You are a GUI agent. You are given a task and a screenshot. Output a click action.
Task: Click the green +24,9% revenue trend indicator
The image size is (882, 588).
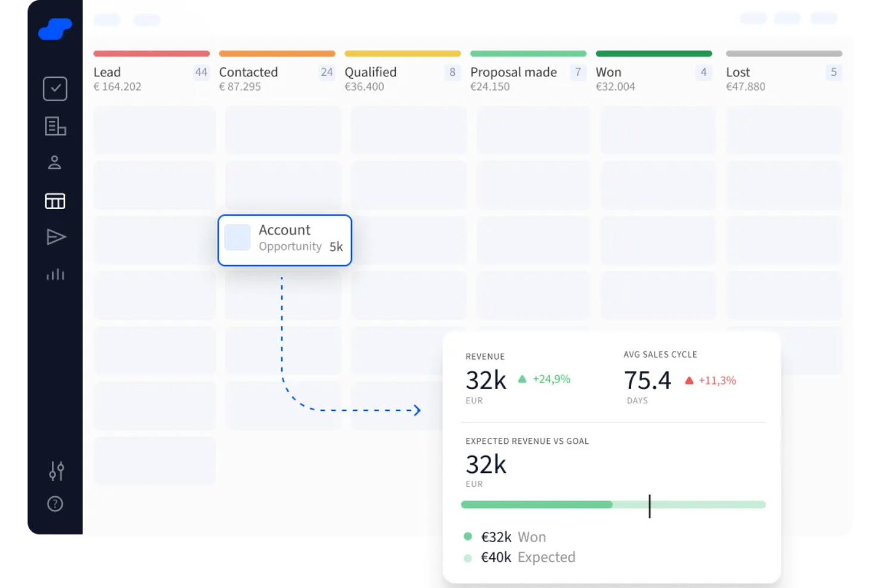click(x=545, y=379)
